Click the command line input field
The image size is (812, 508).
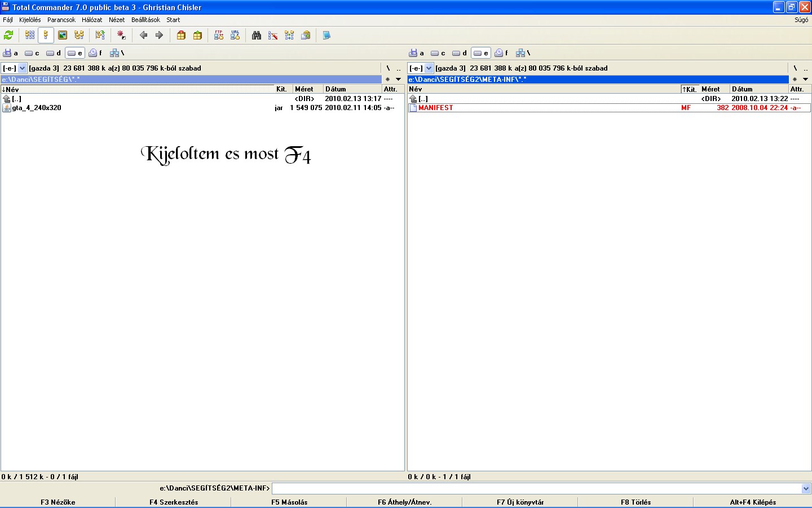pos(536,489)
